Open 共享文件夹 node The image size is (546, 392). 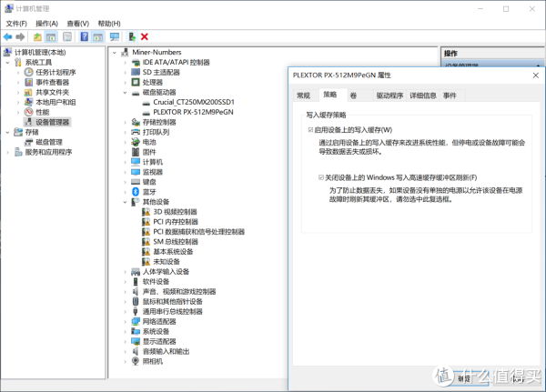coord(52,92)
